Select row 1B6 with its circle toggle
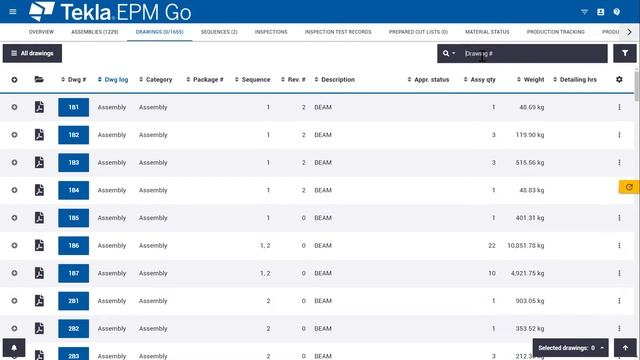The image size is (640, 360). click(14, 245)
